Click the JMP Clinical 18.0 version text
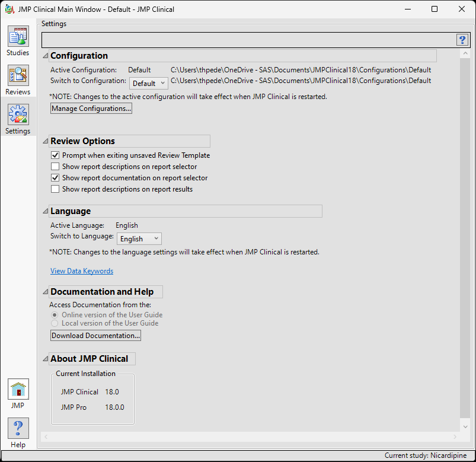This screenshot has height=462, width=476. pos(90,392)
